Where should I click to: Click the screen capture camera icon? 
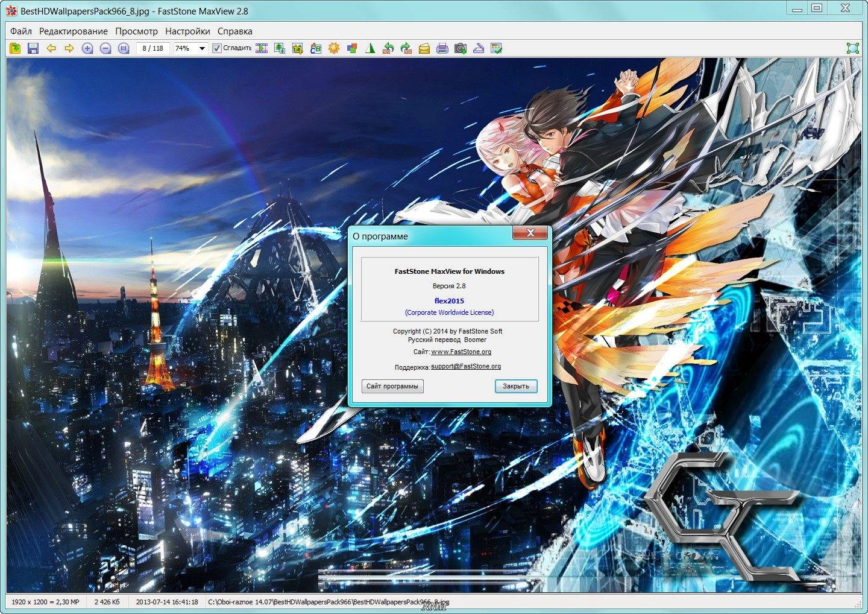pyautogui.click(x=461, y=48)
